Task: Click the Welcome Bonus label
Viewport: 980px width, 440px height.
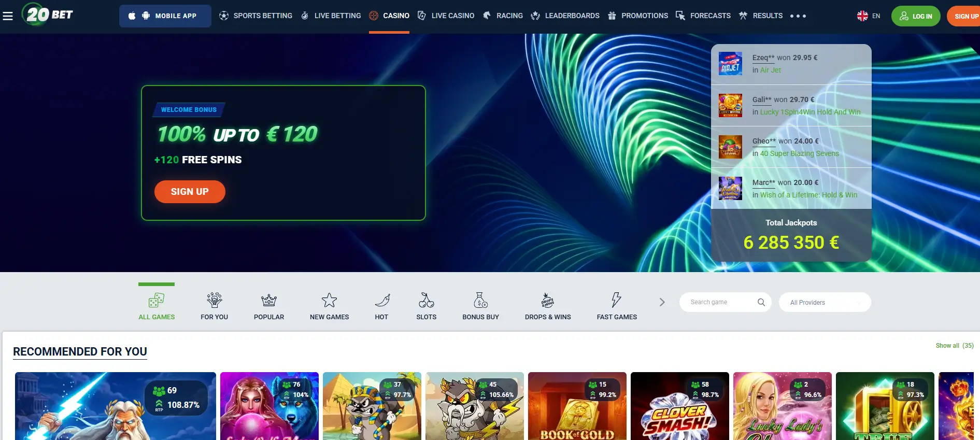Action: 189,110
